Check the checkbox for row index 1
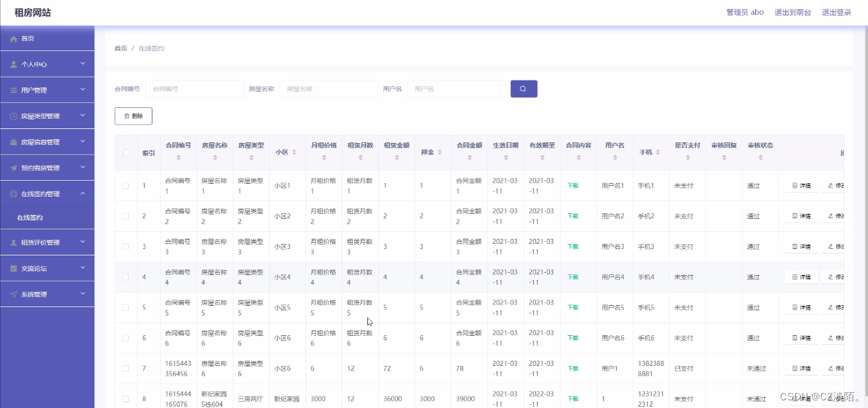Viewport: 868px width, 408px height. [x=126, y=186]
